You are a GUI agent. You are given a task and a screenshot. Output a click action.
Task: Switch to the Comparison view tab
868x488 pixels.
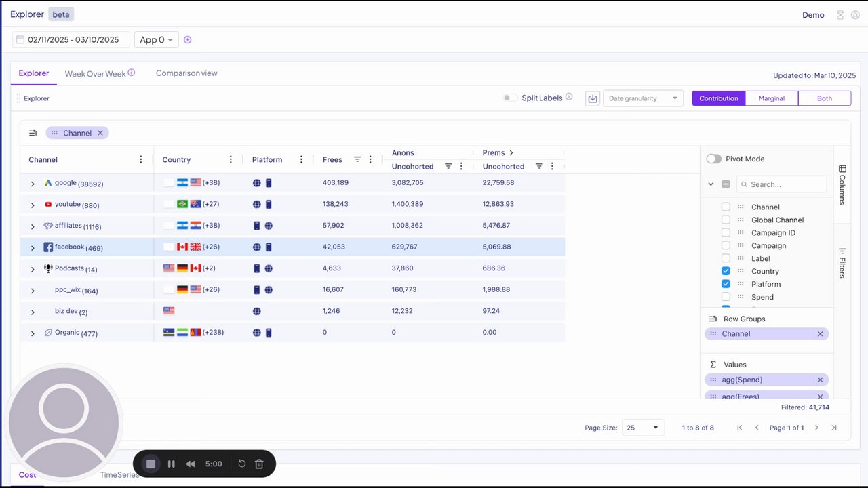(x=186, y=73)
